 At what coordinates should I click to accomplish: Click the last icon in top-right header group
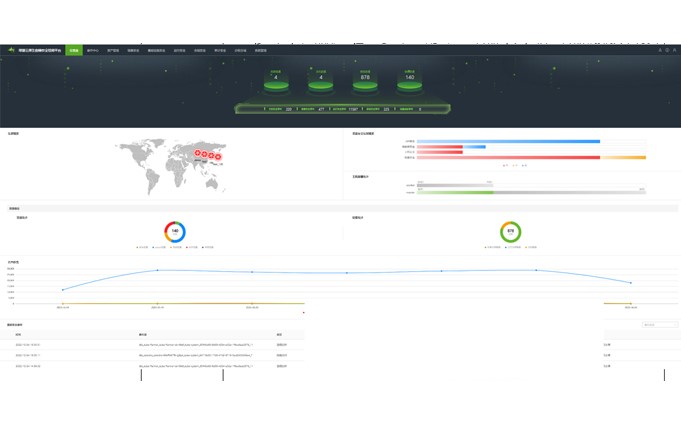[x=675, y=50]
